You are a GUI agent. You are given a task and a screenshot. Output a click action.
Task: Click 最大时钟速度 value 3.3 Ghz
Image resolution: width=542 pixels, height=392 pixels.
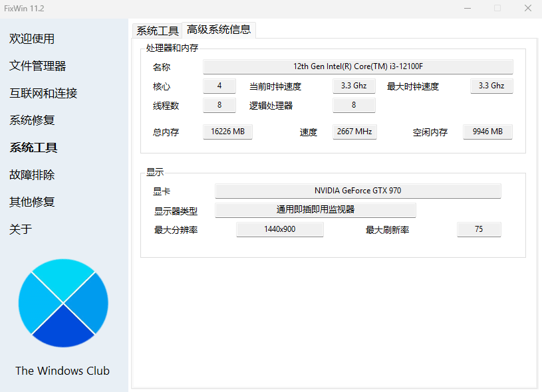point(491,86)
